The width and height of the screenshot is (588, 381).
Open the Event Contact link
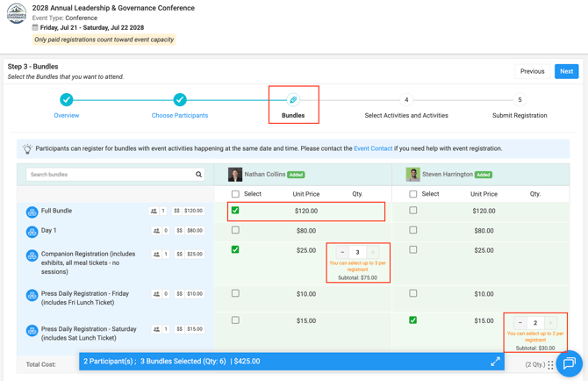click(x=373, y=148)
